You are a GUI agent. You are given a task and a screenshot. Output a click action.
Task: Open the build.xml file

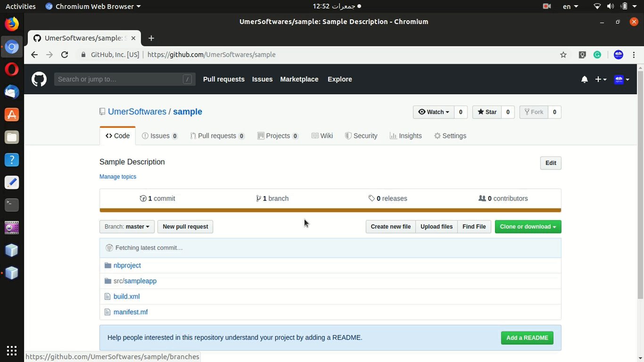(127, 296)
